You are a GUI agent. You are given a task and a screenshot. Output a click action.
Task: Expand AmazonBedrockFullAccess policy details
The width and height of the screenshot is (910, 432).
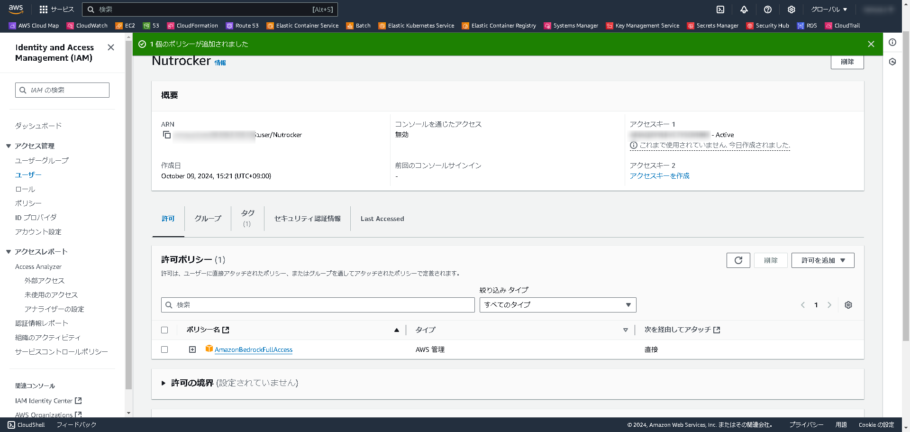(193, 350)
